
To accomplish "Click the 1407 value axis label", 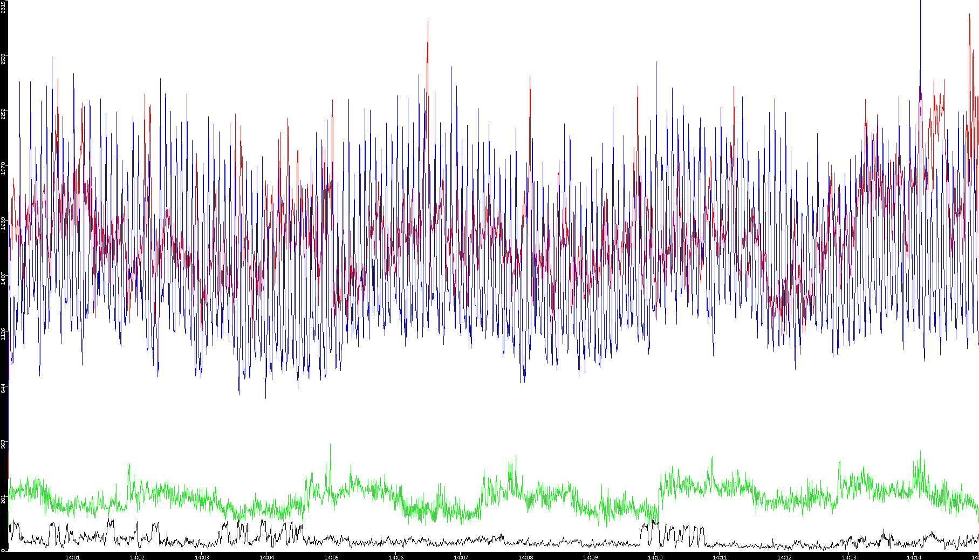I will (x=3, y=278).
